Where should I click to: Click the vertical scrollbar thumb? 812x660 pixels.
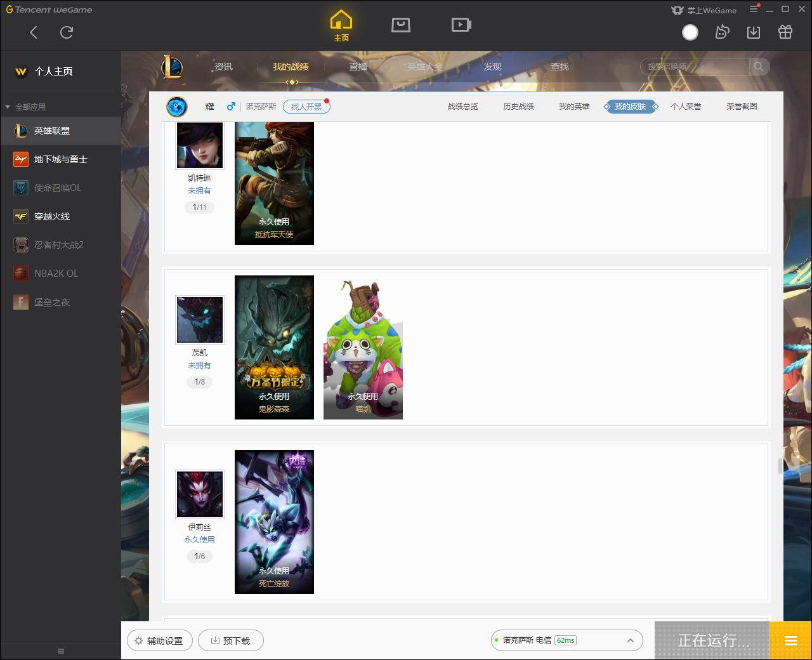pos(780,466)
